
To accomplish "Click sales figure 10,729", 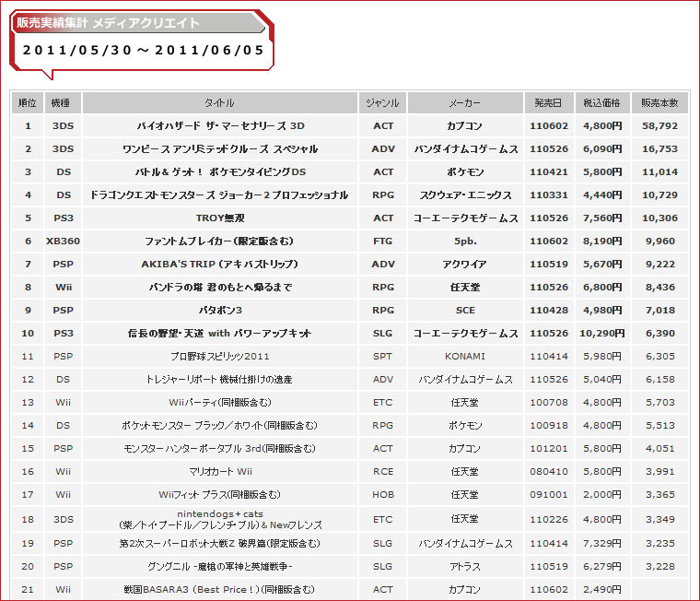I will [x=659, y=195].
